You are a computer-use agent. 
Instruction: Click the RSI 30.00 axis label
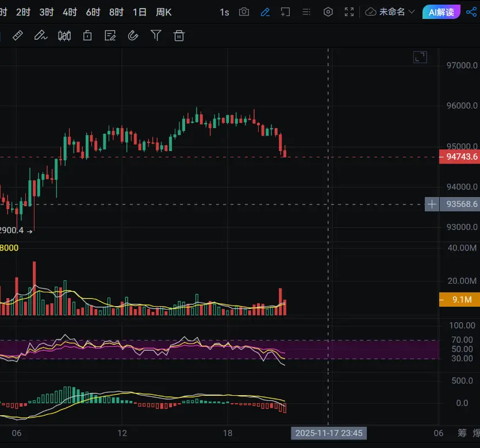click(x=462, y=358)
